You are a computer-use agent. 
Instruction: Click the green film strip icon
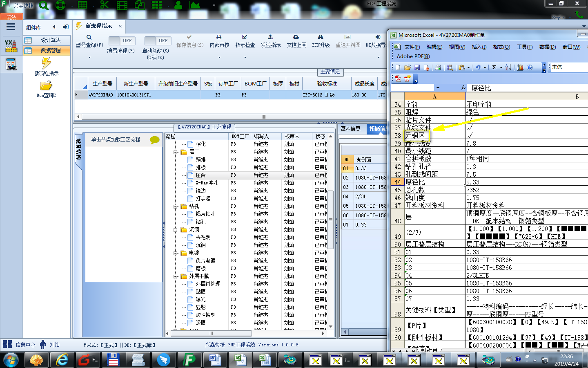[x=122, y=5]
